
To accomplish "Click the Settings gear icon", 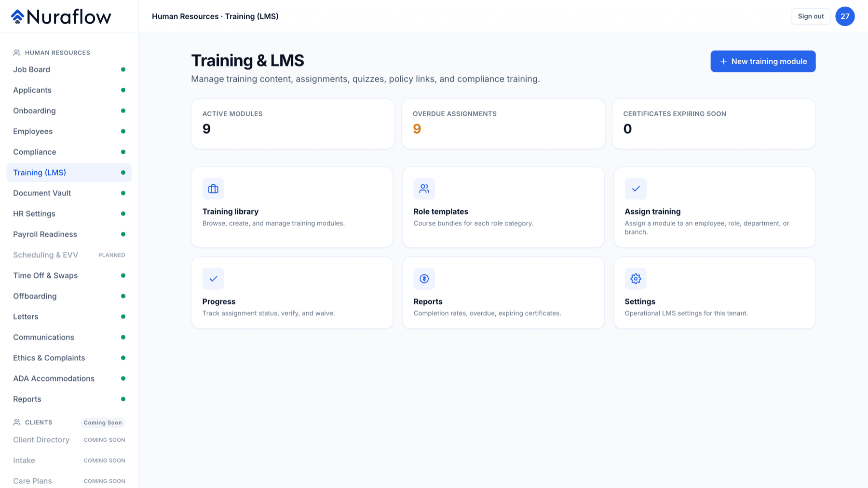I will point(636,279).
